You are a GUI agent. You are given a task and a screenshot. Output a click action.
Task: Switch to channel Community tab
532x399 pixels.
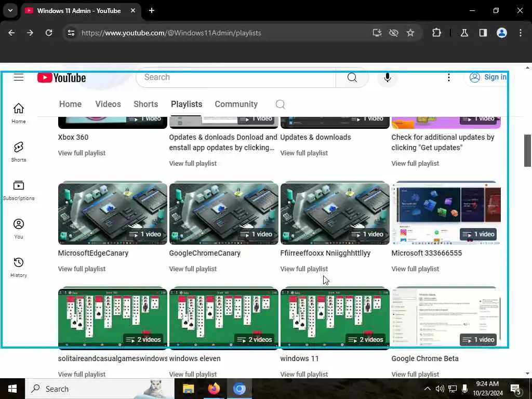236,104
